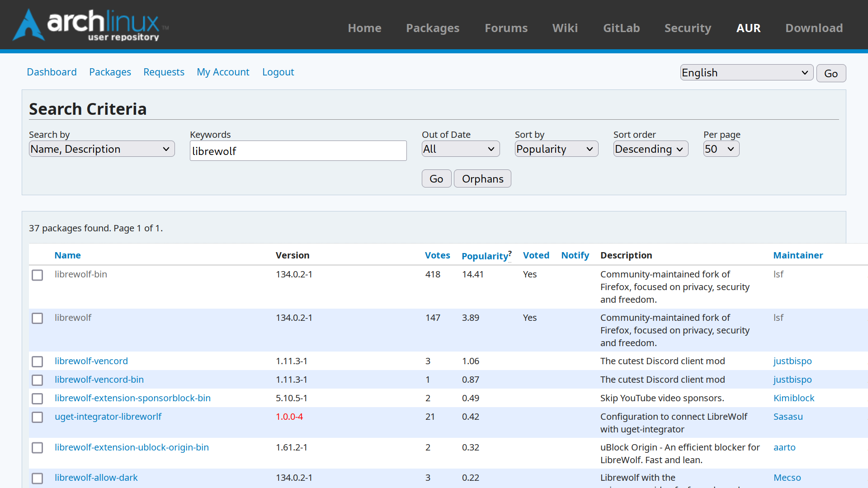Viewport: 868px width, 488px height.
Task: Open the Dashboard link
Action: 52,72
